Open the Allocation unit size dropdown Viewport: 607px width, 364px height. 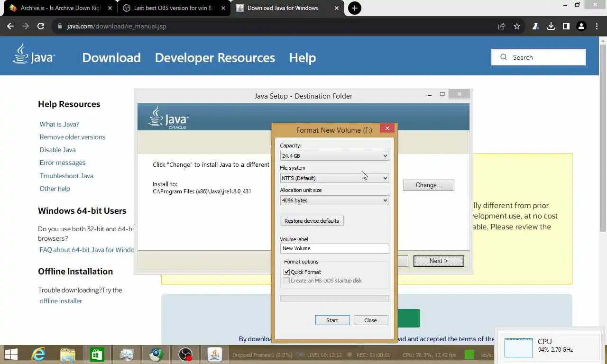(334, 200)
